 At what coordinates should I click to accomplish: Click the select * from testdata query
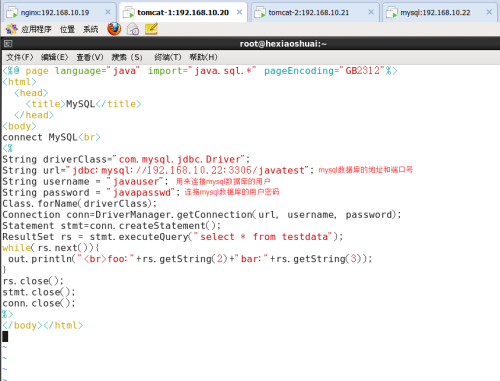point(264,237)
